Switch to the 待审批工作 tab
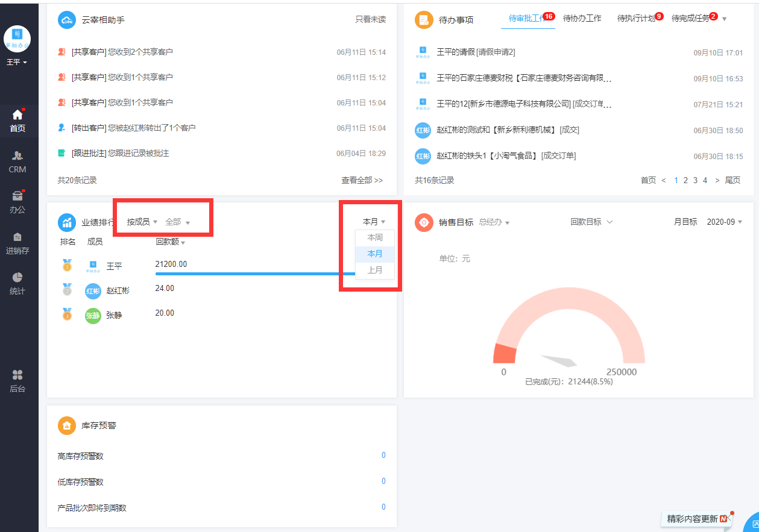This screenshot has width=759, height=532. pyautogui.click(x=528, y=18)
